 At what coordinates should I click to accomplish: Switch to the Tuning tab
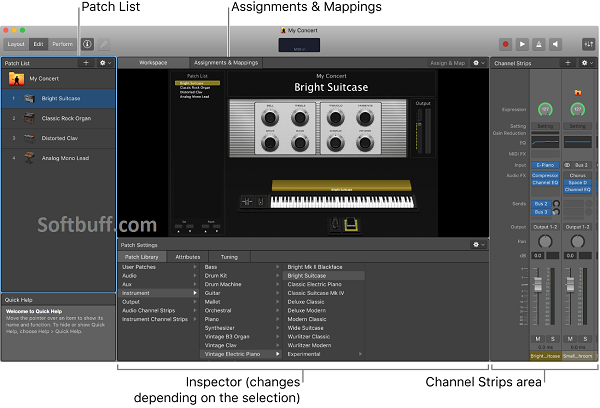click(229, 257)
